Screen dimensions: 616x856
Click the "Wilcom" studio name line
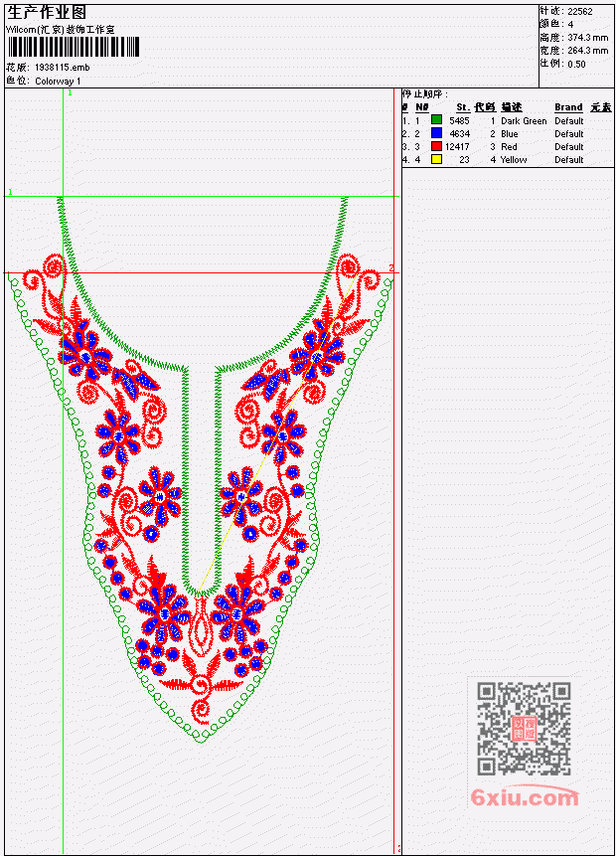[61, 30]
